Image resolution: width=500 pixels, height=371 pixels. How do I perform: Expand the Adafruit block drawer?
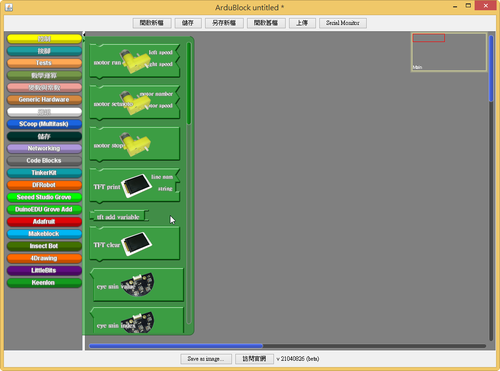pos(44,221)
